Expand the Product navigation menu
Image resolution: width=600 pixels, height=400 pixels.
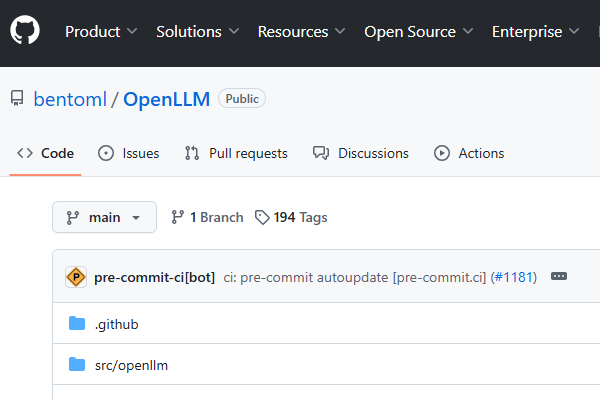point(101,31)
